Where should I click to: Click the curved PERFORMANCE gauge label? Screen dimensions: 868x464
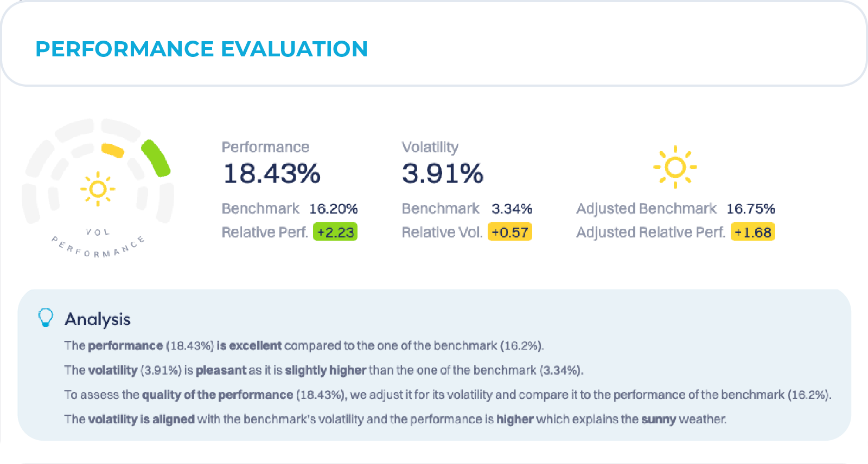click(98, 249)
